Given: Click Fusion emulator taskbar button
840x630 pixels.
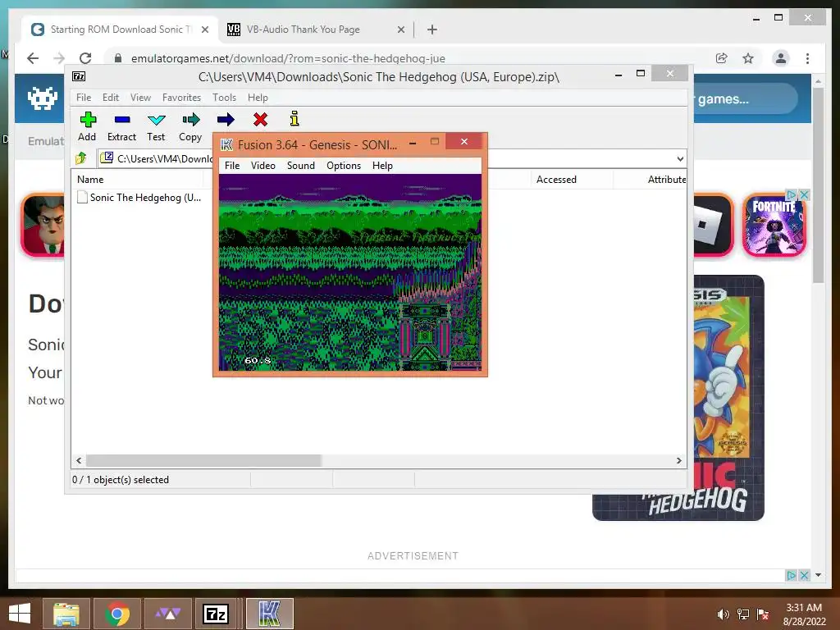Looking at the screenshot, I should click(x=269, y=614).
